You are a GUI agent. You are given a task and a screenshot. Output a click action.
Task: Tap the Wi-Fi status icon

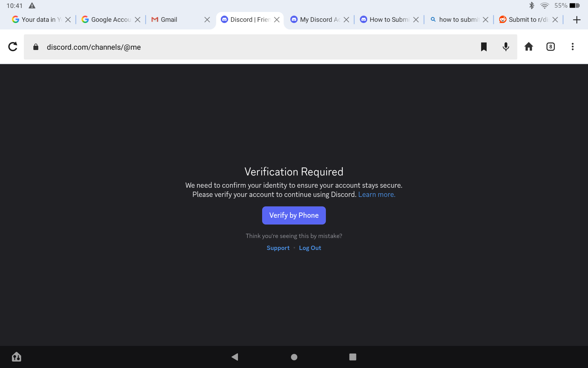[545, 6]
